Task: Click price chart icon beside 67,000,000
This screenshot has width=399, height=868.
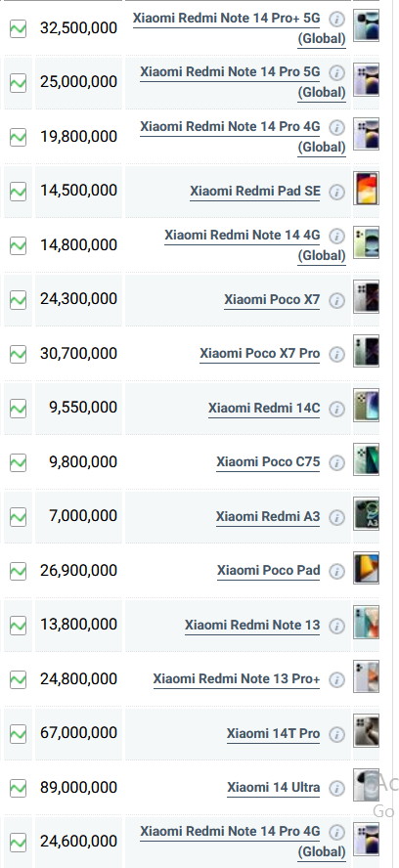Action: 19,732
